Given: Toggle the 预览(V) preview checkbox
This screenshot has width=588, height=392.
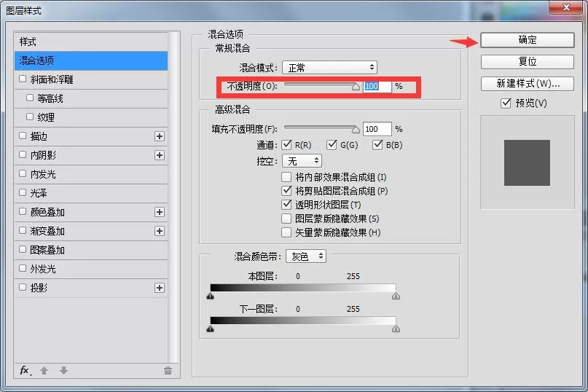Looking at the screenshot, I should [506, 103].
